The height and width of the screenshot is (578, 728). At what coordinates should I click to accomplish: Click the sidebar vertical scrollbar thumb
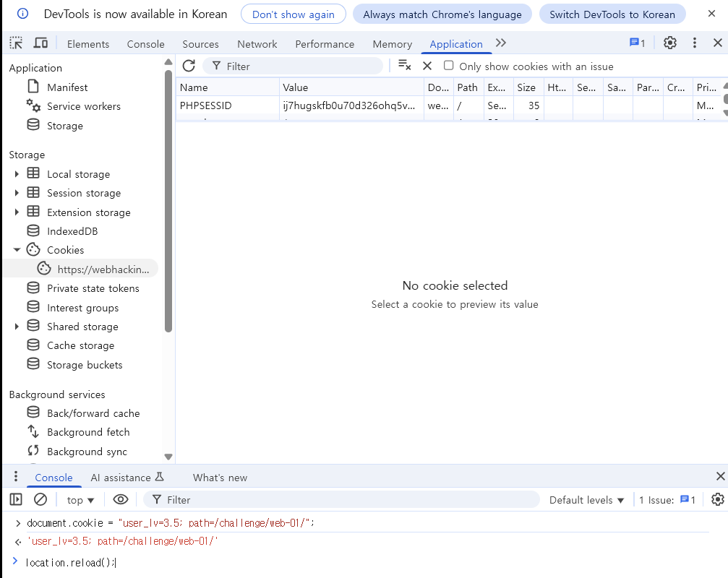point(168,201)
